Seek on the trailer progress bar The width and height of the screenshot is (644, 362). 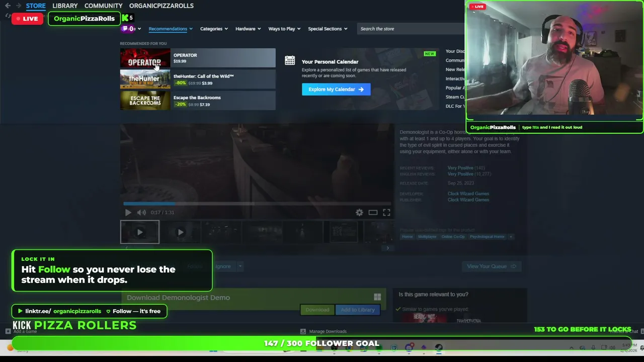[x=257, y=204]
